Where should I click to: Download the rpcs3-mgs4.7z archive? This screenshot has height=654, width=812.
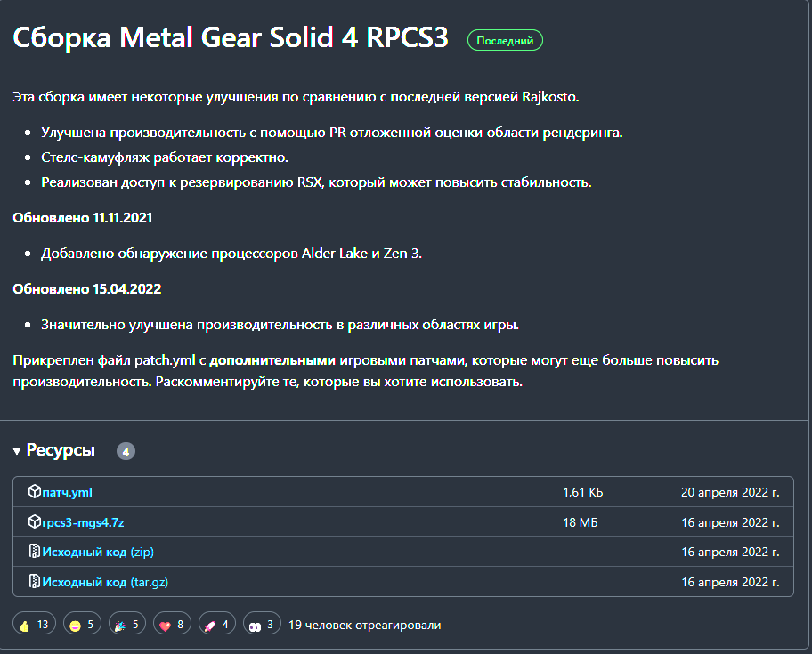89,522
